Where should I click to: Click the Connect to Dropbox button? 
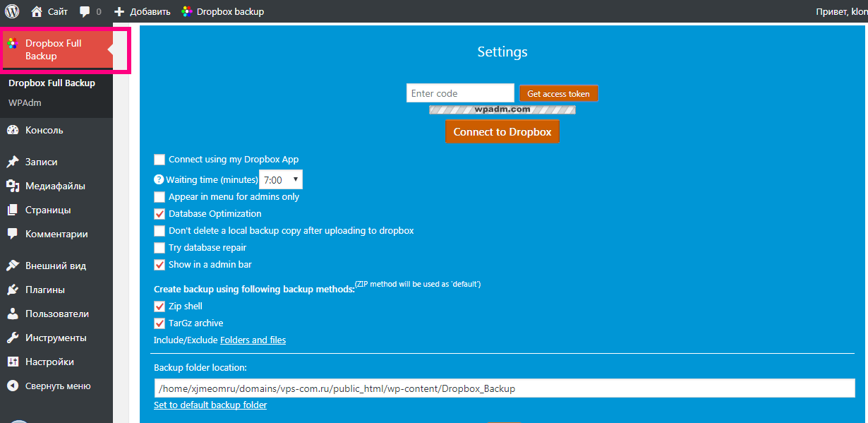click(502, 132)
